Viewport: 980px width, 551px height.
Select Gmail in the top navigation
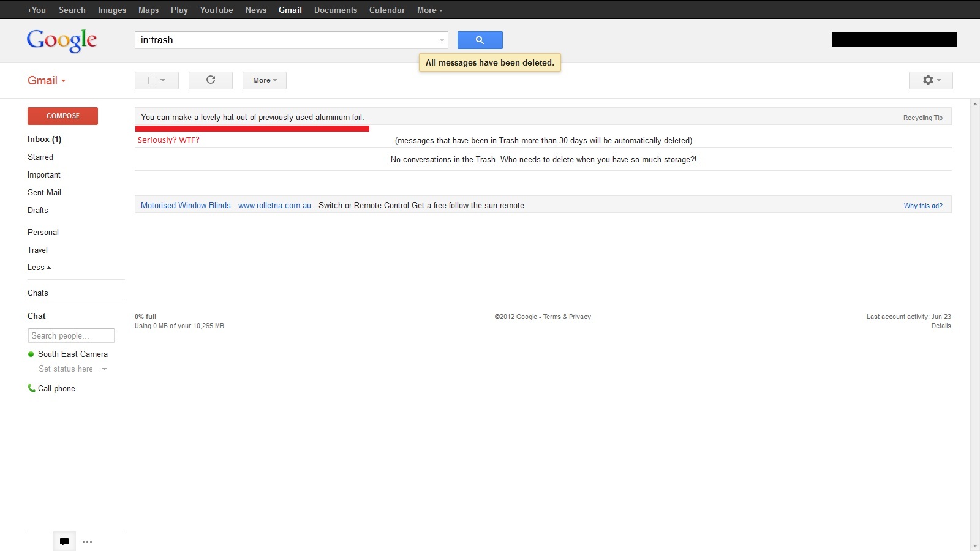pos(290,10)
